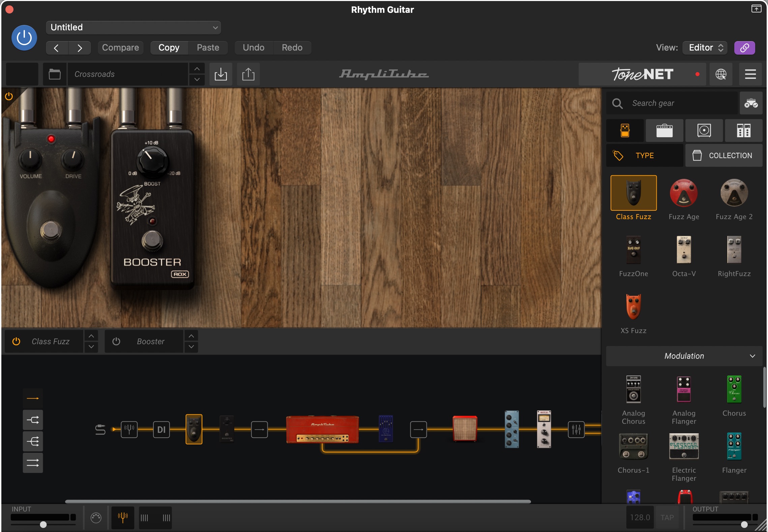Switch to the COLLECTION tab
The width and height of the screenshot is (768, 532).
tap(724, 155)
